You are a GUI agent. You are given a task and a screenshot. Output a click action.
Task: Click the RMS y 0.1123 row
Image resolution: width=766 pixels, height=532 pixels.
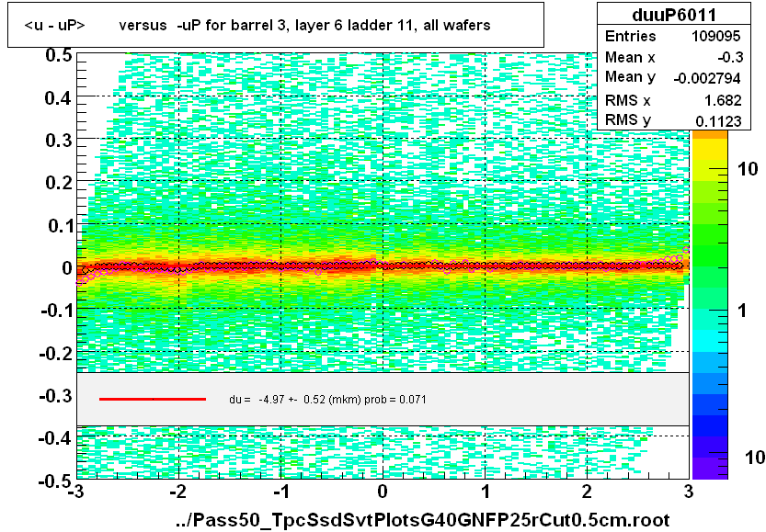[674, 119]
